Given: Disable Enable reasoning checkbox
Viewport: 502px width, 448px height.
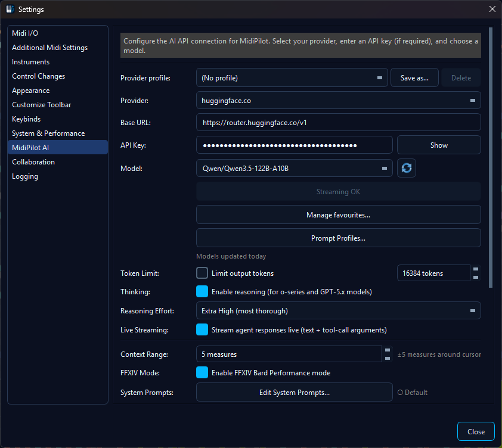Looking at the screenshot, I should 202,292.
